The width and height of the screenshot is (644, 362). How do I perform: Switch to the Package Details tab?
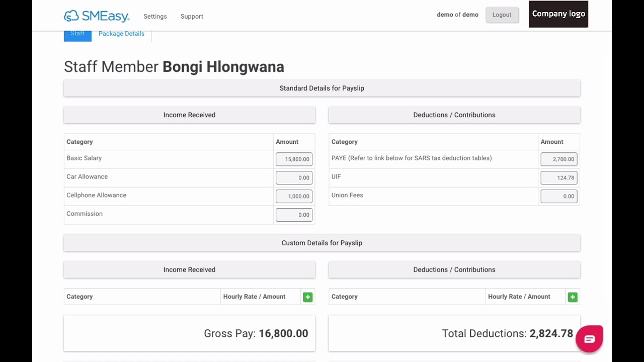pos(121,34)
